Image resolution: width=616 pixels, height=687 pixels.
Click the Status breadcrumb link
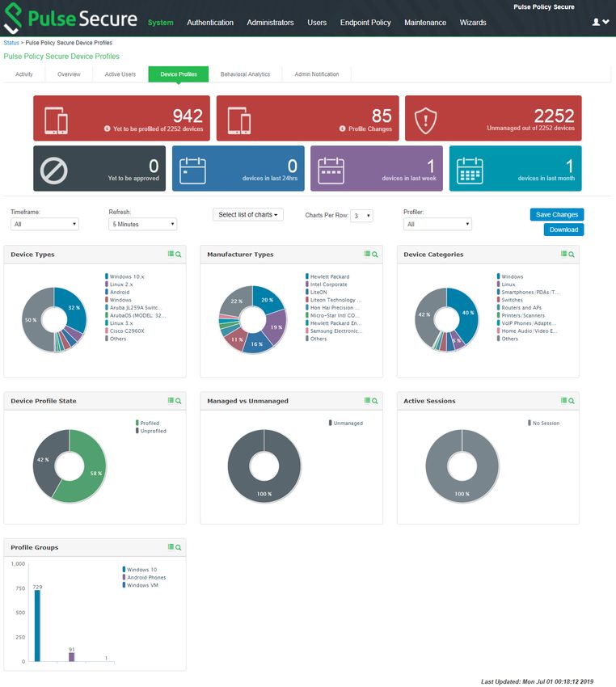[x=11, y=43]
